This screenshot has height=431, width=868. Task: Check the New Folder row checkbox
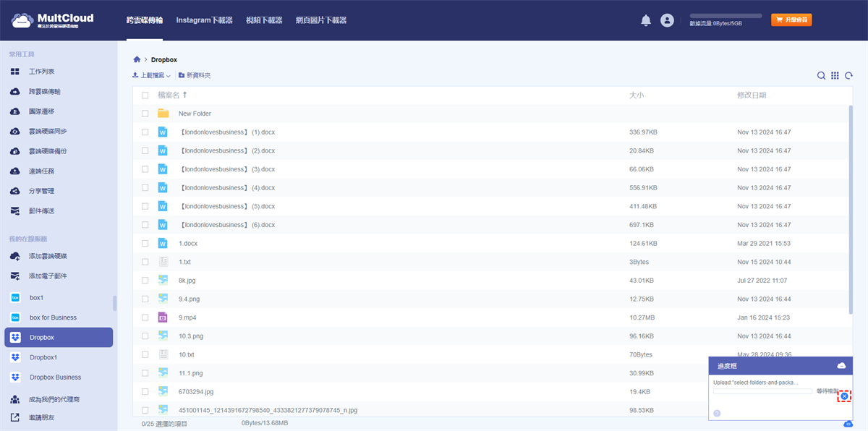(x=145, y=114)
